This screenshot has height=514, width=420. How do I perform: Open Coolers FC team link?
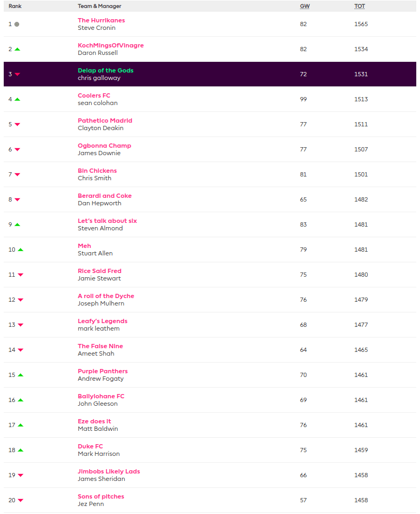point(94,95)
